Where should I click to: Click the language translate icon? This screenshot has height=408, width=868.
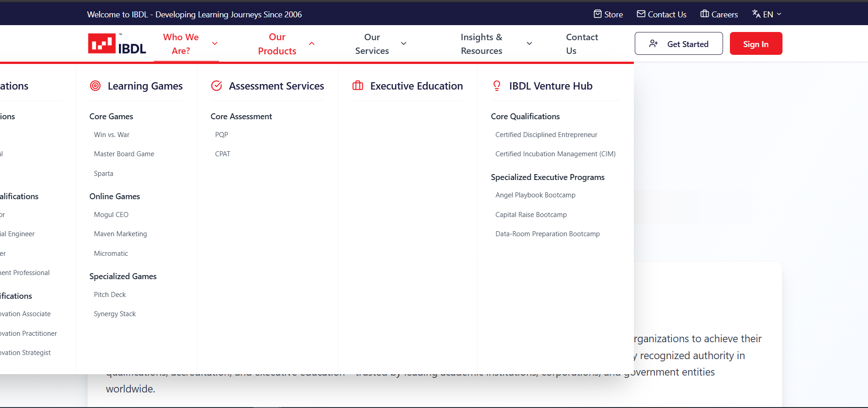pyautogui.click(x=756, y=14)
